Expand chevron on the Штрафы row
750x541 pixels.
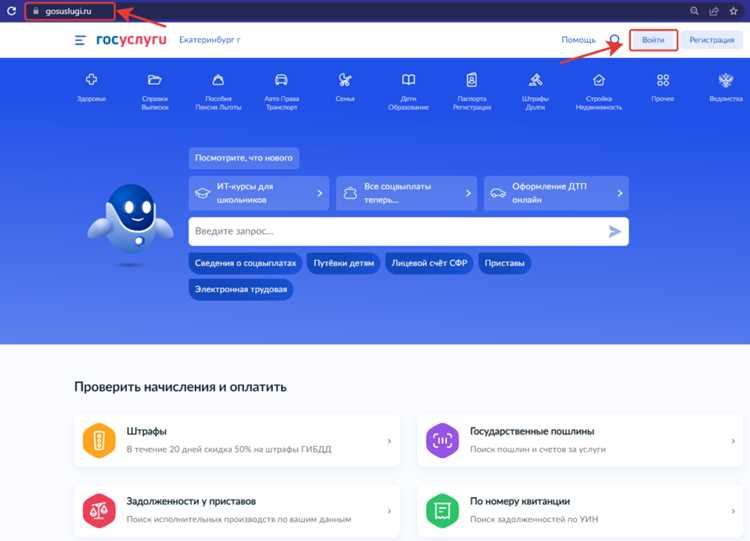pyautogui.click(x=389, y=441)
